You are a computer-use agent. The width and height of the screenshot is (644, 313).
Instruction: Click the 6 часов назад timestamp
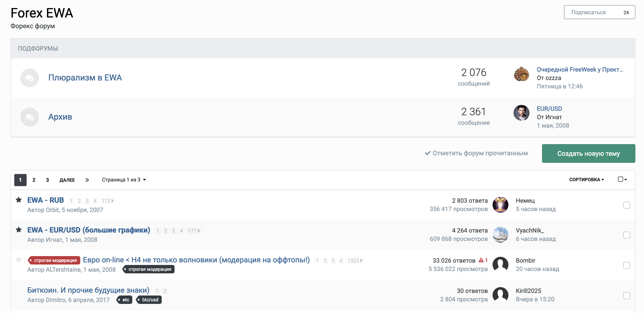pos(536,239)
